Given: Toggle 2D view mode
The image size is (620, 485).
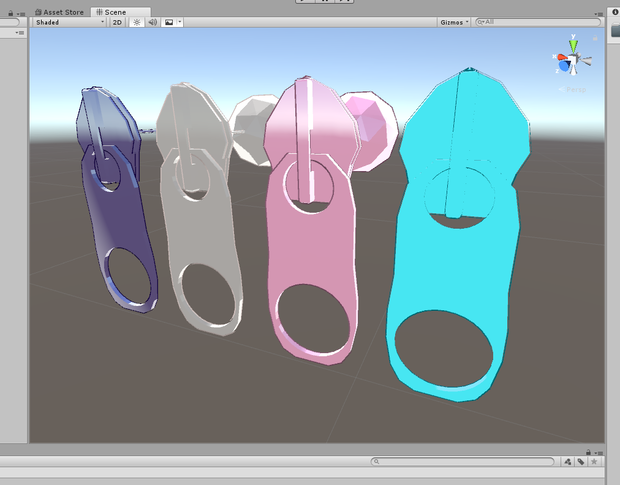Looking at the screenshot, I should pyautogui.click(x=117, y=22).
